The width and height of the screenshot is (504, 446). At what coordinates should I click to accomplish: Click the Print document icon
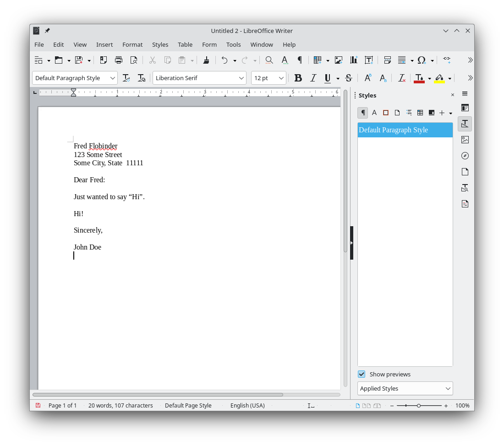pos(119,60)
